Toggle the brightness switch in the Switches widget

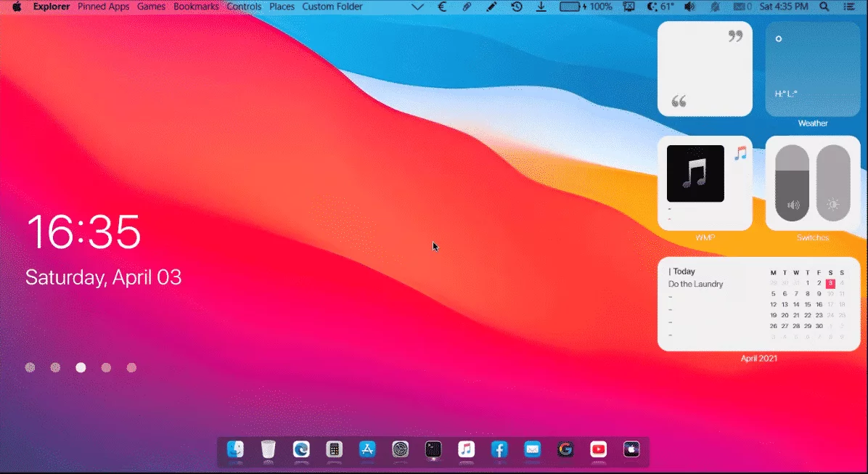(x=832, y=181)
